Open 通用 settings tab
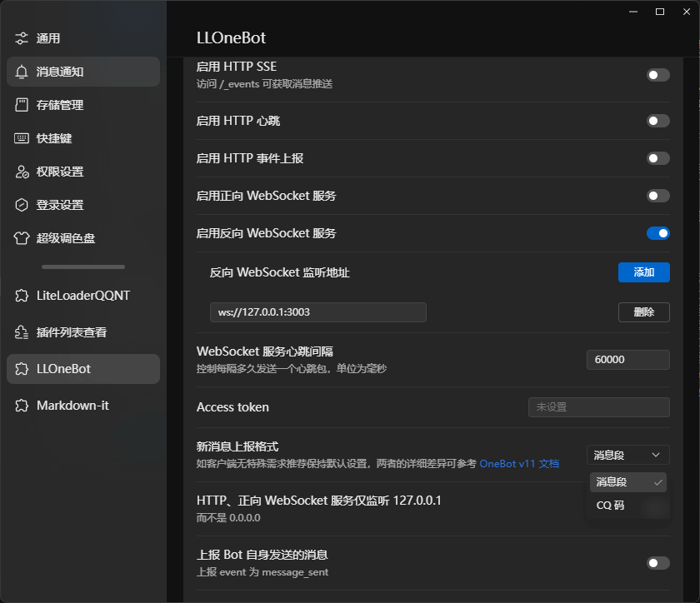This screenshot has height=603, width=700. (x=83, y=38)
